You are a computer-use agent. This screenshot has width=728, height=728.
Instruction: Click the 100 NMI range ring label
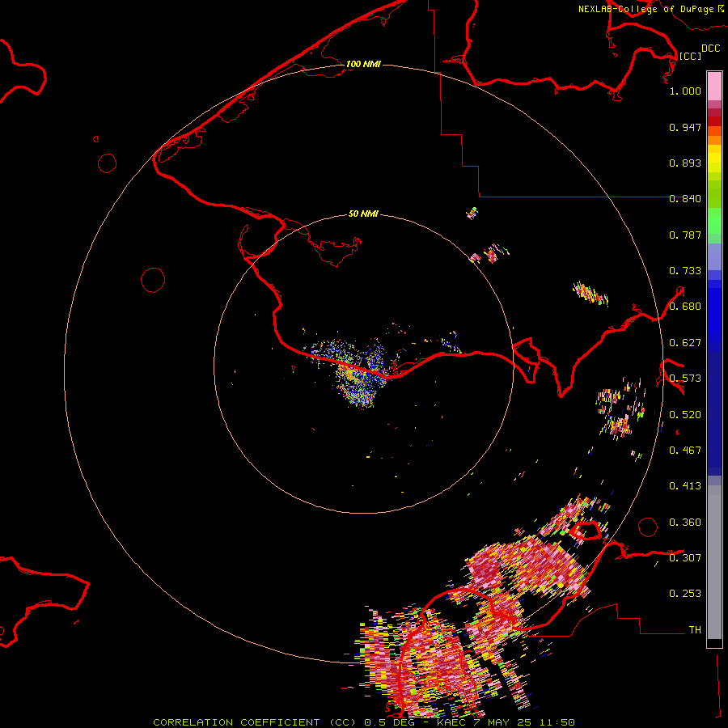[x=363, y=64]
